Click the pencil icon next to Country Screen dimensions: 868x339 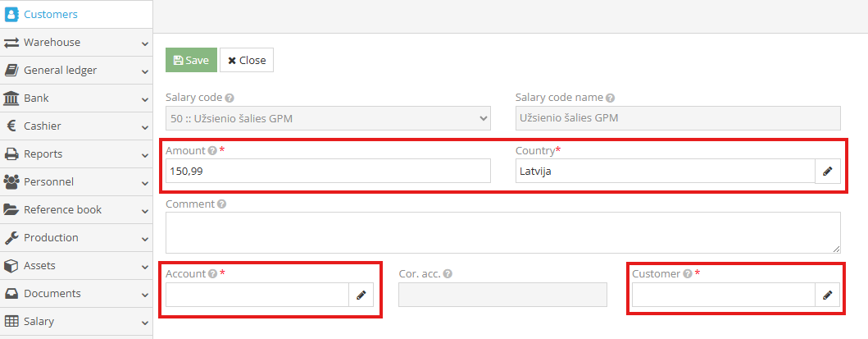828,172
